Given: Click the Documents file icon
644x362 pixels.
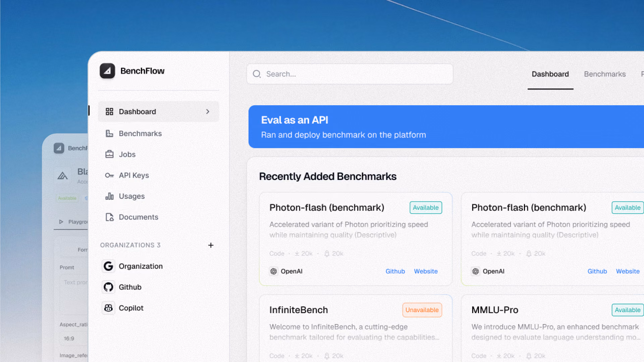Looking at the screenshot, I should [x=109, y=217].
